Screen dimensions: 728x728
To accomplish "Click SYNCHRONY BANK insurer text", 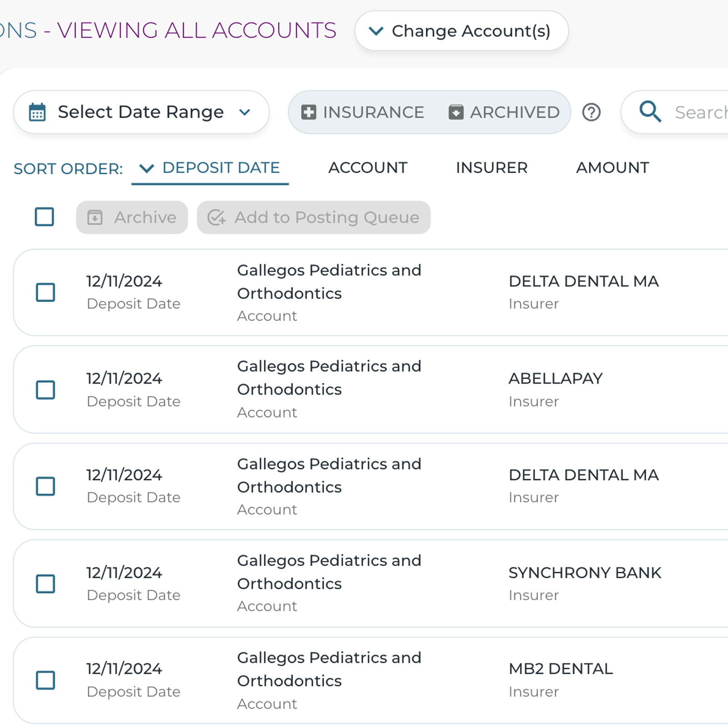I will click(x=585, y=573).
